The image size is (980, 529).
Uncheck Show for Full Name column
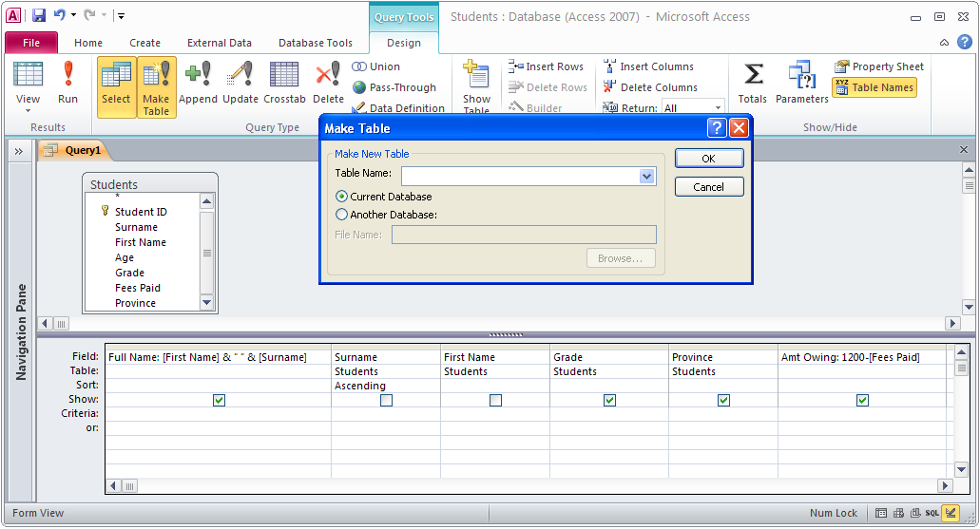click(219, 401)
